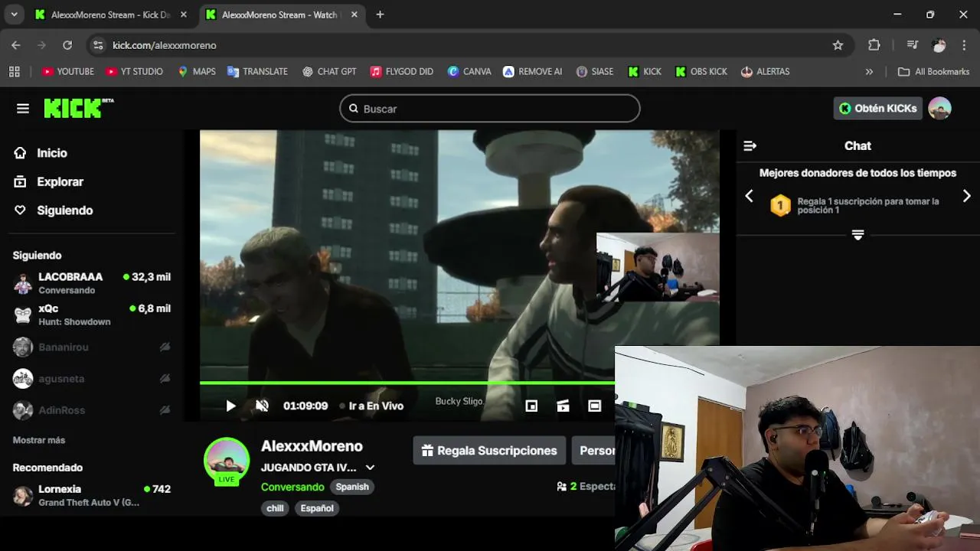This screenshot has width=980, height=551.
Task: Open AdinRoss offline channel
Action: (x=92, y=410)
